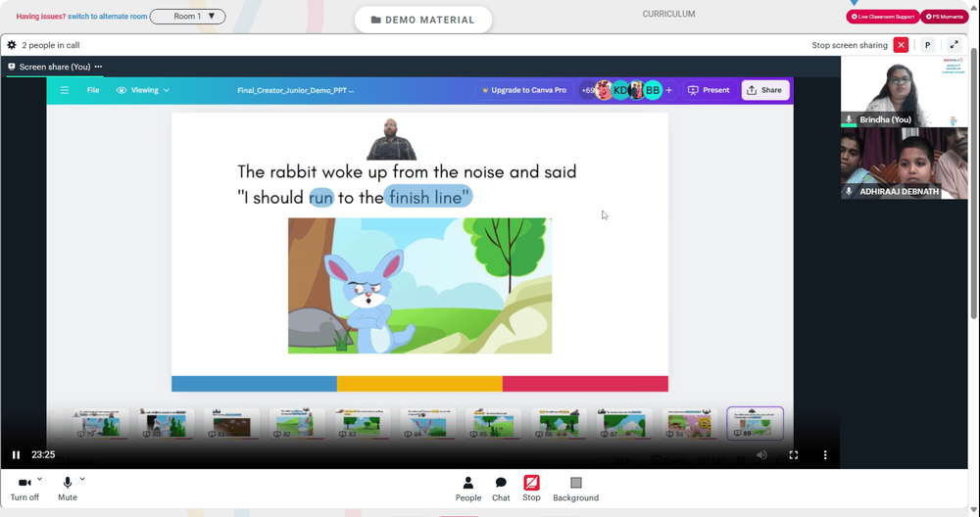Click the 23:25 playback time
The width and height of the screenshot is (980, 517).
[x=43, y=455]
